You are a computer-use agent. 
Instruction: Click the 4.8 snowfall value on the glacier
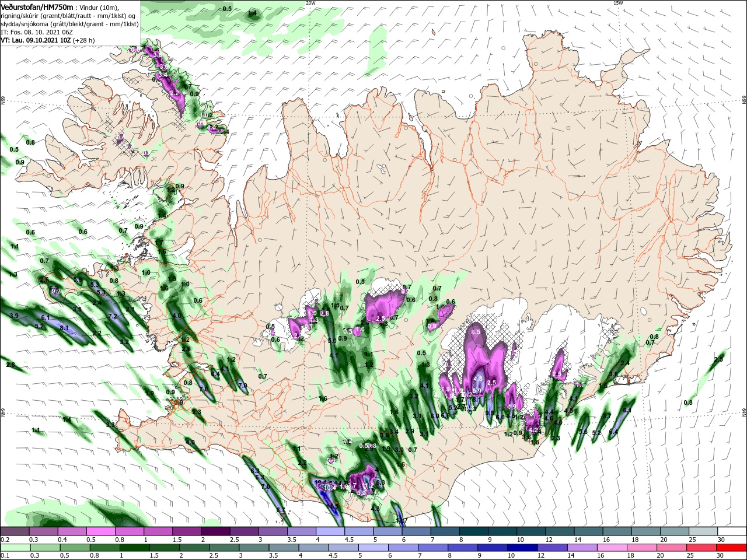[477, 379]
